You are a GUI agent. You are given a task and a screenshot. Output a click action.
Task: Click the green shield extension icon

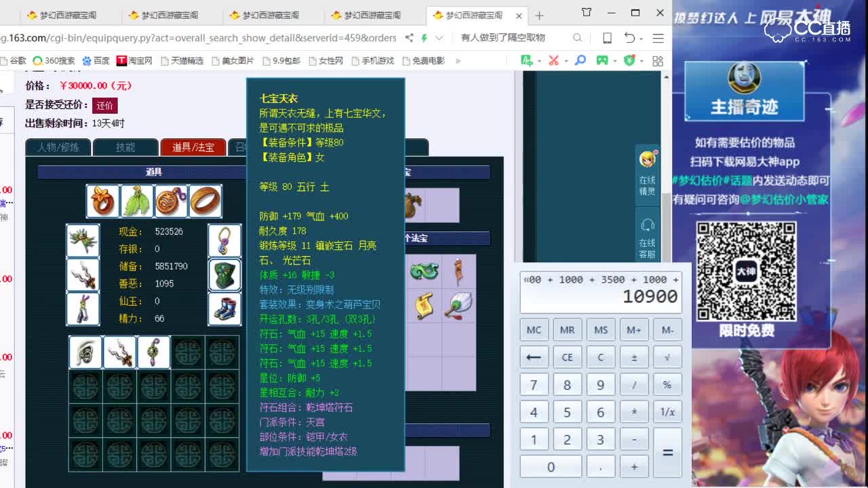tap(629, 60)
